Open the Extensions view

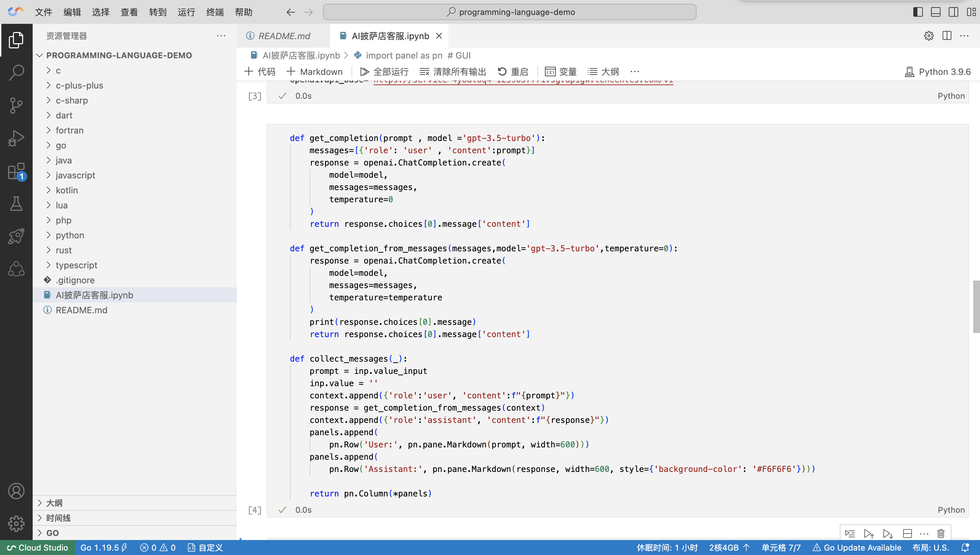click(16, 172)
